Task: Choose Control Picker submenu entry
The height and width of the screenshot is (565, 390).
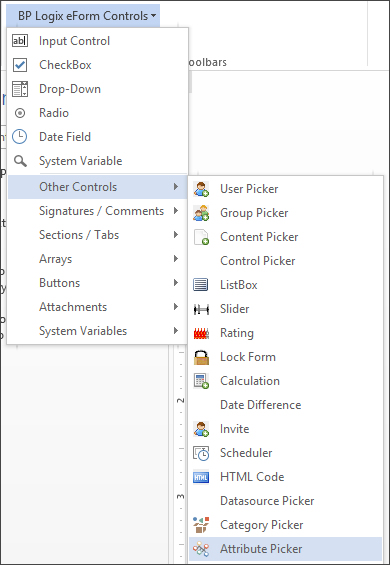Action: tap(285, 261)
